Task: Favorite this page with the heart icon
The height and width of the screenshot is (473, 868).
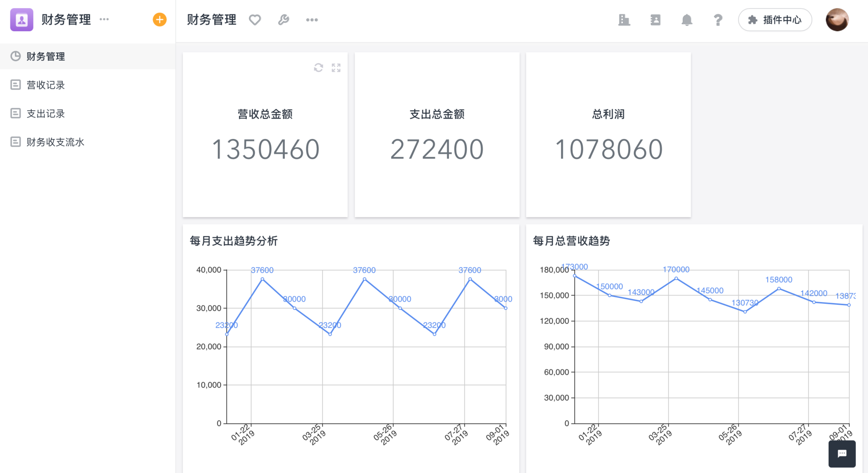Action: pos(255,19)
